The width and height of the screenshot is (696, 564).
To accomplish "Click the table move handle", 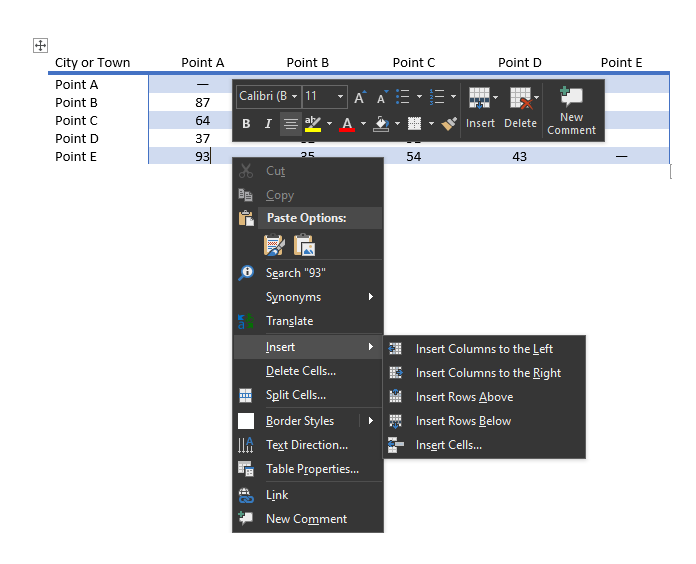I will pyautogui.click(x=41, y=45).
